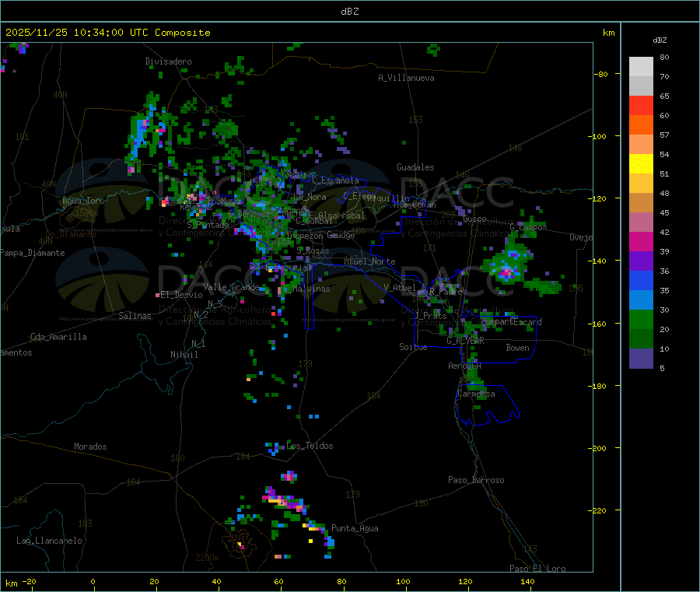Viewport: 700px width, 592px height.
Task: Click the '100' km horizontal axis tick
Action: pyautogui.click(x=403, y=582)
